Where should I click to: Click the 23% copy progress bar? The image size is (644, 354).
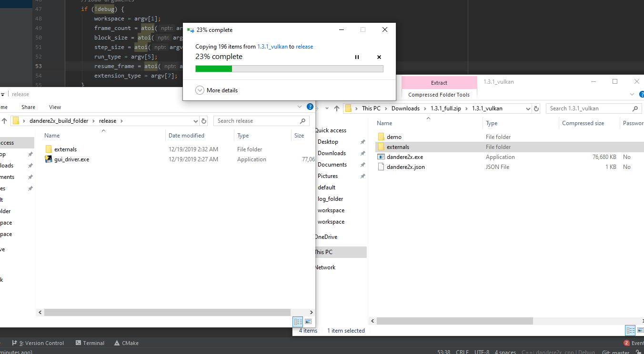289,69
